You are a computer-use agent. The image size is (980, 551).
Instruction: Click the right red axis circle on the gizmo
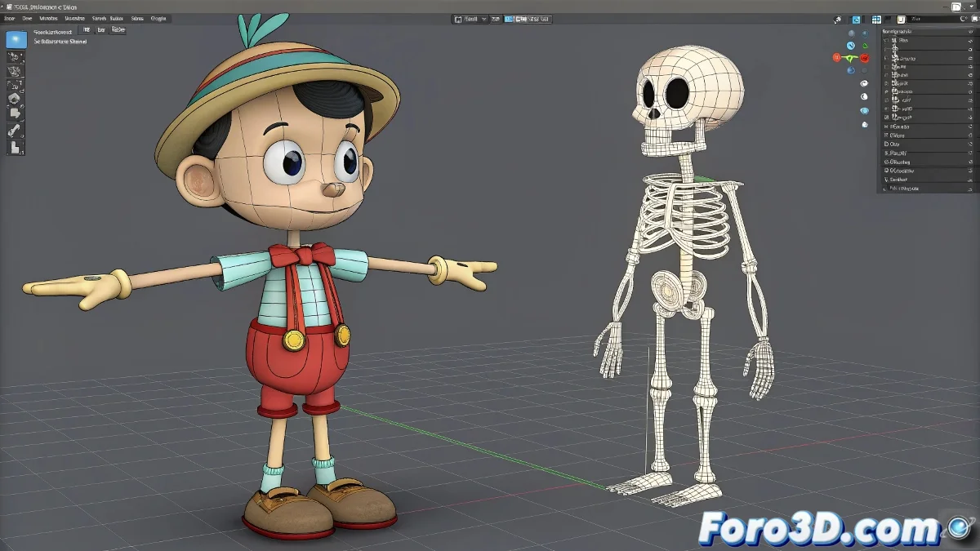pyautogui.click(x=865, y=58)
